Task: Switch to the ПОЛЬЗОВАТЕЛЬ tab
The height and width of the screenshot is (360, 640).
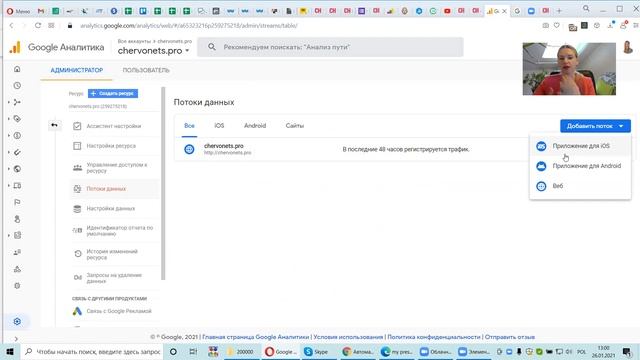Action: pyautogui.click(x=146, y=70)
